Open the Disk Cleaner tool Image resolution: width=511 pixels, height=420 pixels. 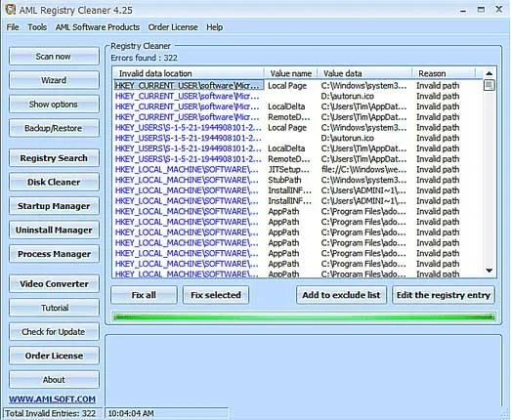click(x=54, y=182)
